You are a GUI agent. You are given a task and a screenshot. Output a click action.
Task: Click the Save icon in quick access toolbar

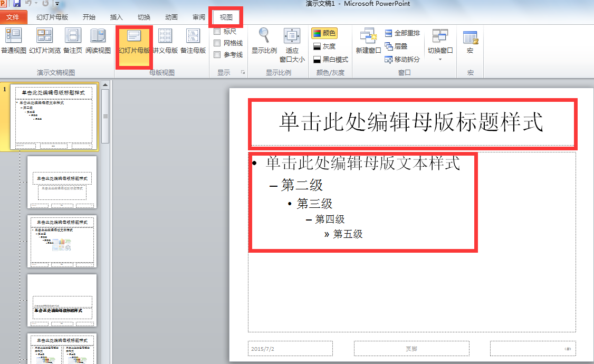(17, 3)
